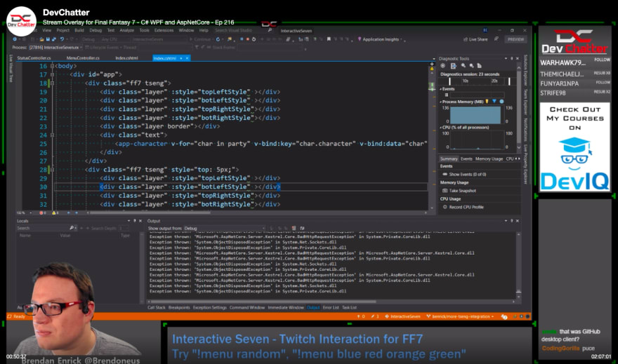Switch to the MenuController.cs tab

83,58
